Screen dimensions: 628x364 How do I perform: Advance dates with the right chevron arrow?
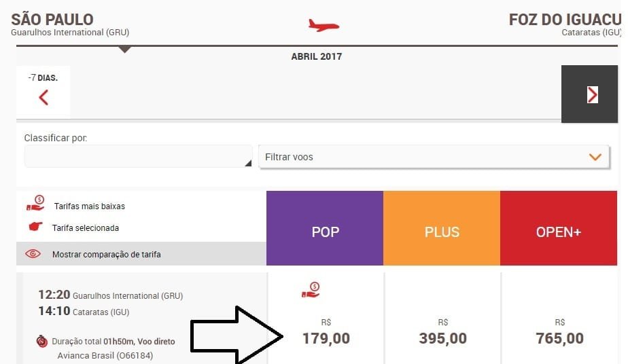coord(592,95)
